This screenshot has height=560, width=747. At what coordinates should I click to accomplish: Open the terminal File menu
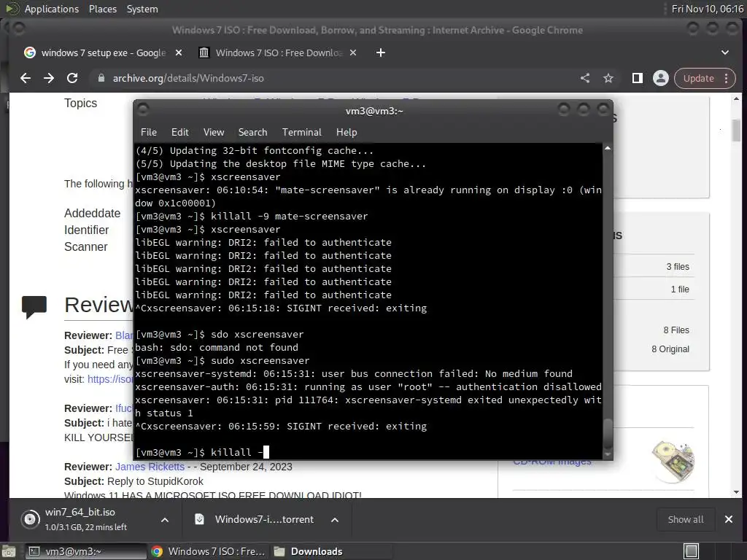coord(148,133)
